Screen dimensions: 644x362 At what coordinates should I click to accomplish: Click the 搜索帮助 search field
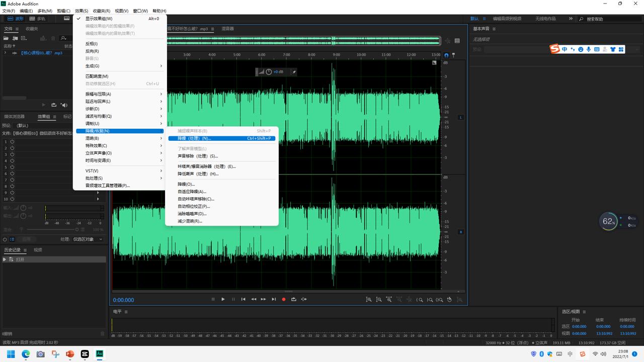click(609, 19)
